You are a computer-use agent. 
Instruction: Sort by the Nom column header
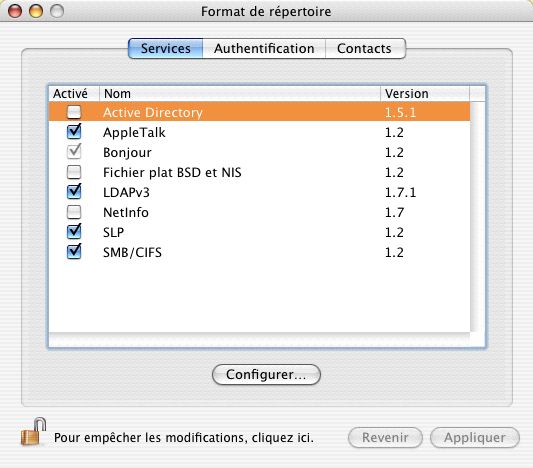tap(240, 93)
